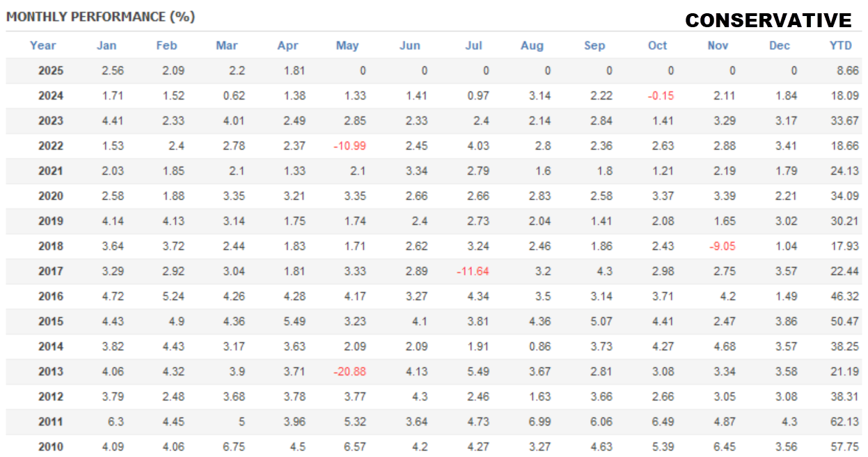Viewport: 868px width, 457px height.
Task: Select the 2025 year row label
Action: point(50,70)
